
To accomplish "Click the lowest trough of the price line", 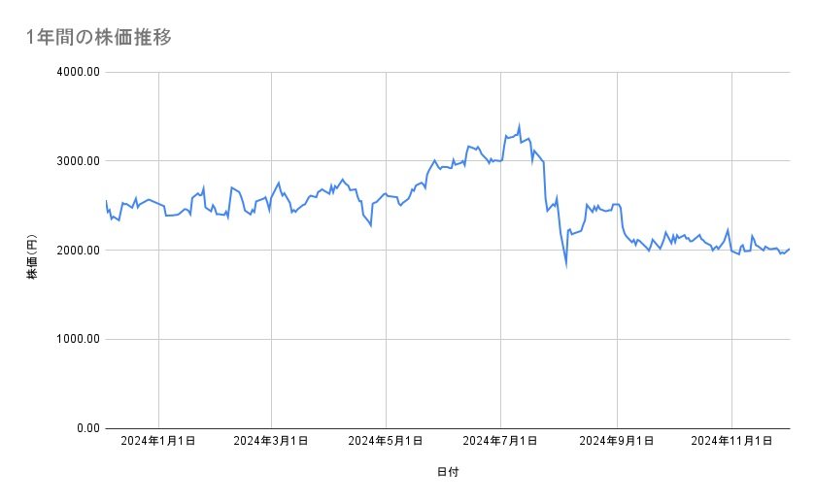I will pyautogui.click(x=565, y=263).
